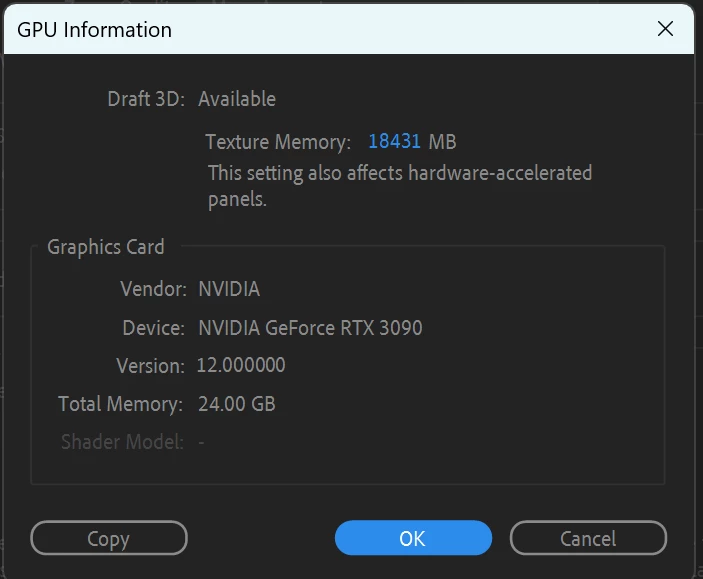The image size is (703, 579).
Task: Click the 'Version:' label
Action: tap(151, 366)
